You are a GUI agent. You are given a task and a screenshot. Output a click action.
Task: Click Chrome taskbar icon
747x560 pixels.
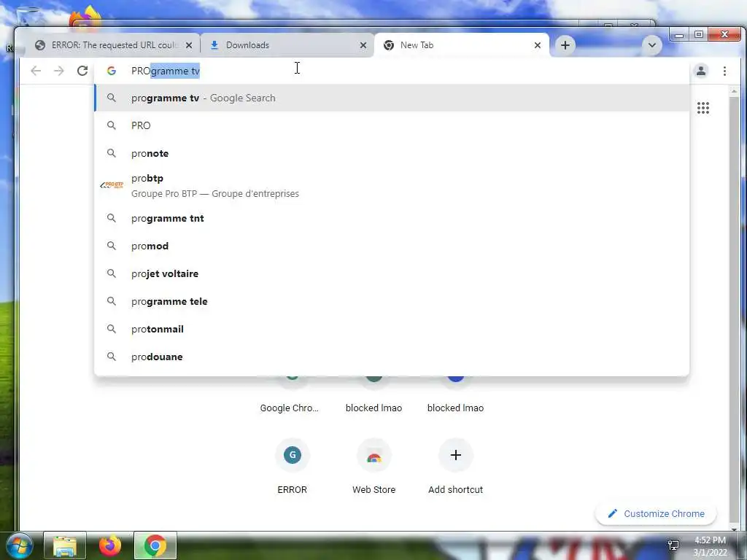point(155,545)
